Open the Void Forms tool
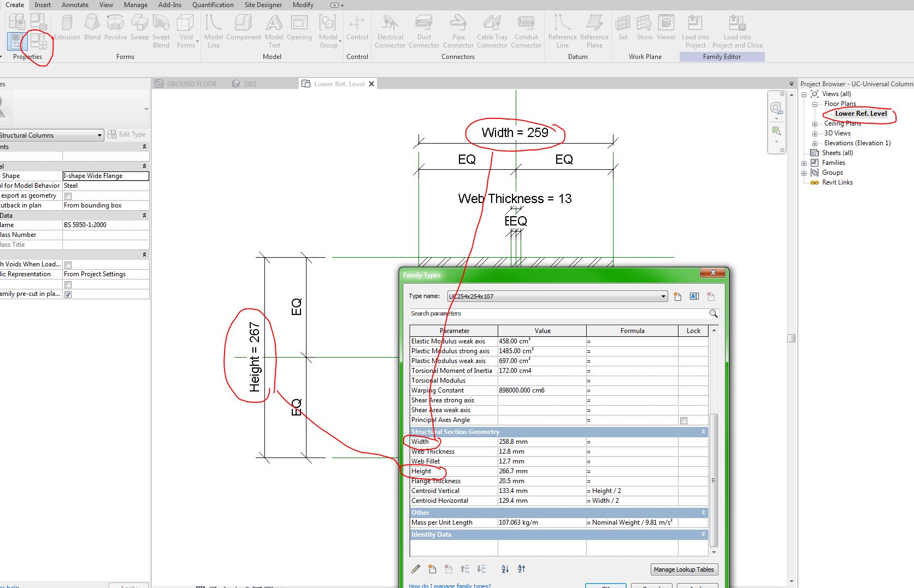The image size is (914, 588). (x=186, y=30)
